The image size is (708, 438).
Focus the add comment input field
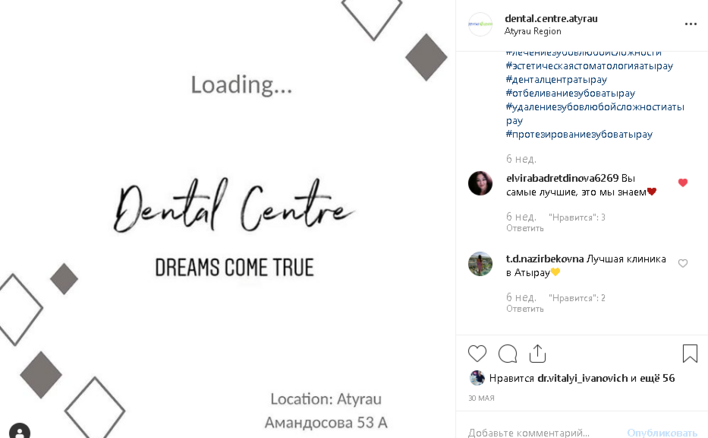coord(544,433)
